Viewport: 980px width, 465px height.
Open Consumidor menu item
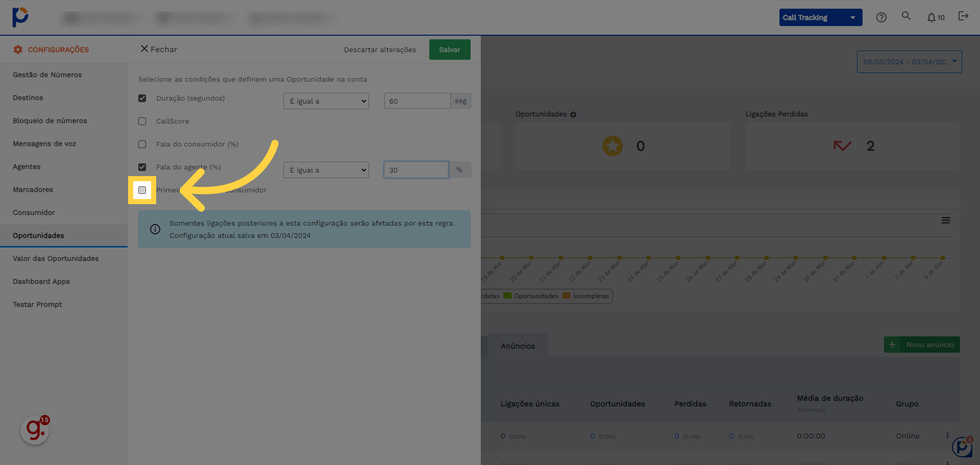64,212
